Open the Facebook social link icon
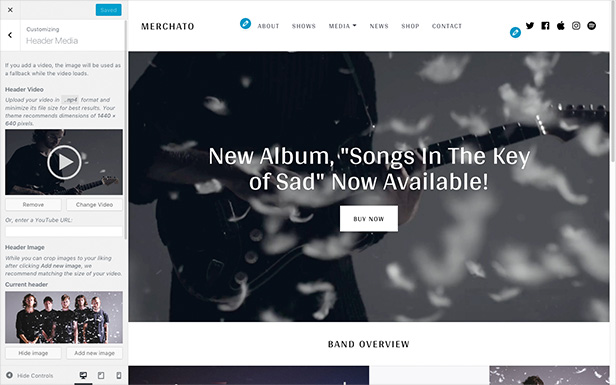The width and height of the screenshot is (616, 385). pos(545,26)
